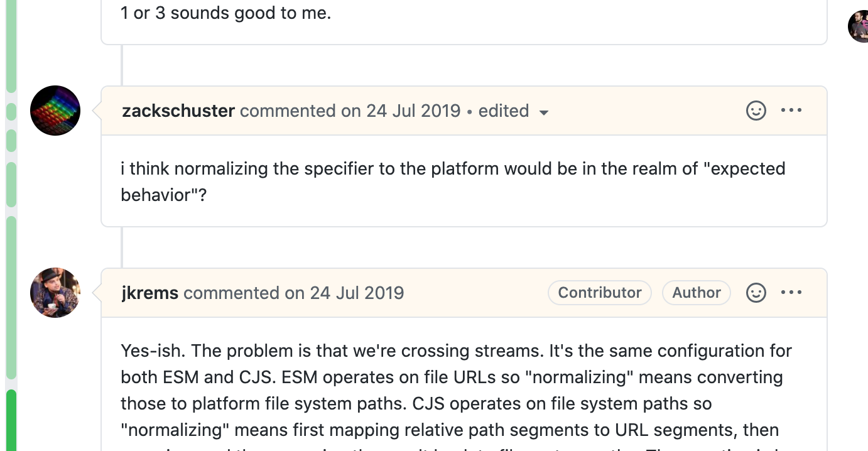Click the Author badge
The height and width of the screenshot is (451, 868).
(x=696, y=293)
